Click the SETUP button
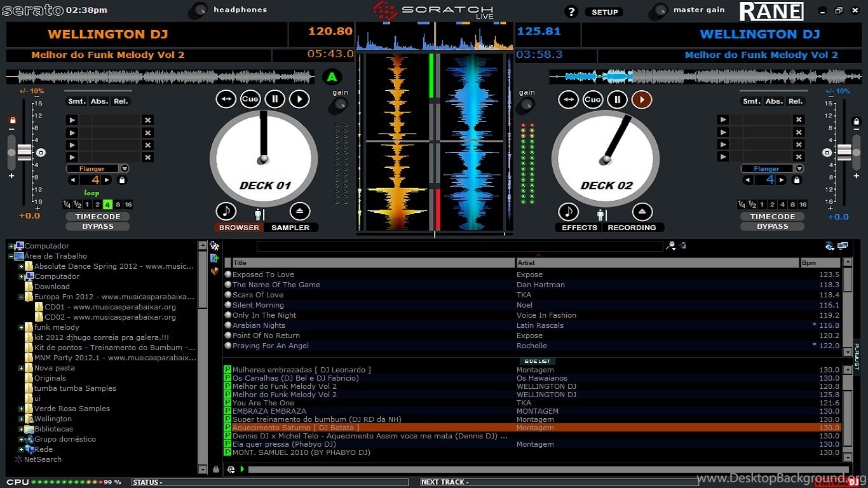The height and width of the screenshot is (488, 868). coord(604,12)
